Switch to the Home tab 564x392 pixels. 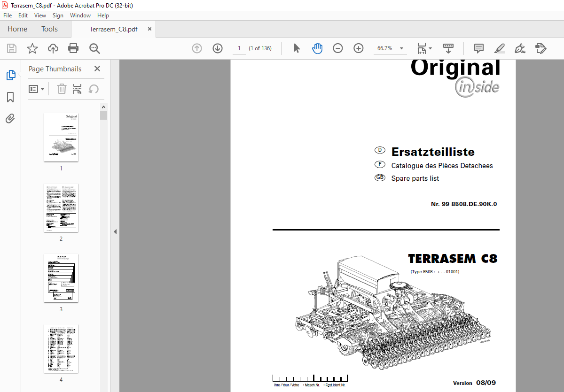tap(17, 29)
